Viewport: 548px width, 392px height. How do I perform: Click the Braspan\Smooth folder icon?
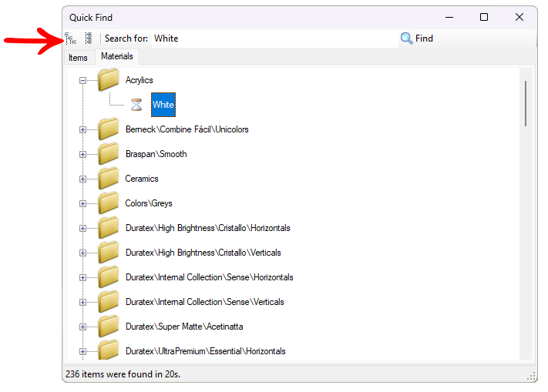pyautogui.click(x=109, y=153)
